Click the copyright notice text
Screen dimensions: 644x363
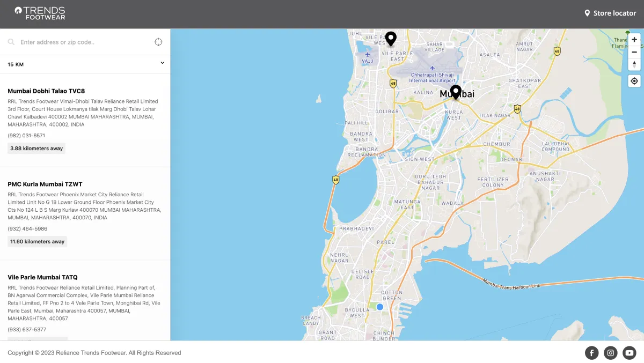(x=94, y=353)
